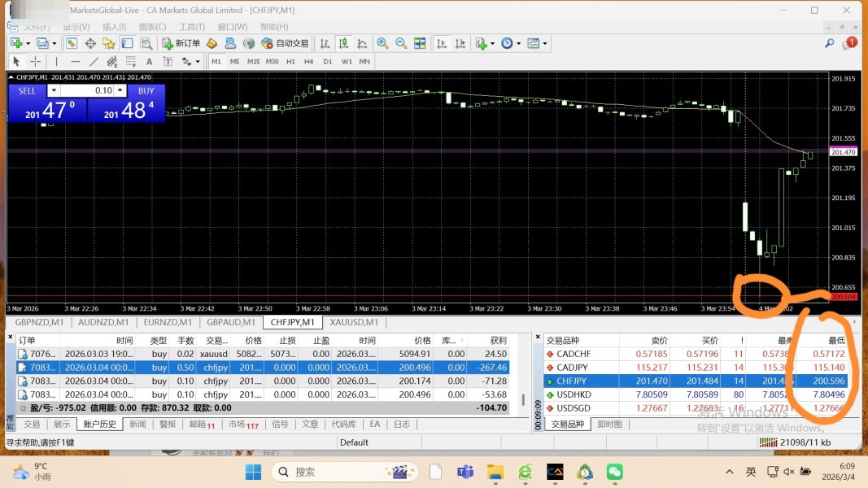Open the lot size dropdown in trade panel
Image resolution: width=868 pixels, height=488 pixels.
(54, 90)
